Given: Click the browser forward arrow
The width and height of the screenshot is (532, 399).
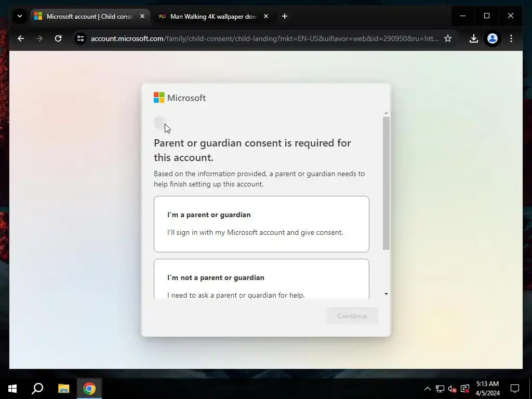Looking at the screenshot, I should pos(39,38).
